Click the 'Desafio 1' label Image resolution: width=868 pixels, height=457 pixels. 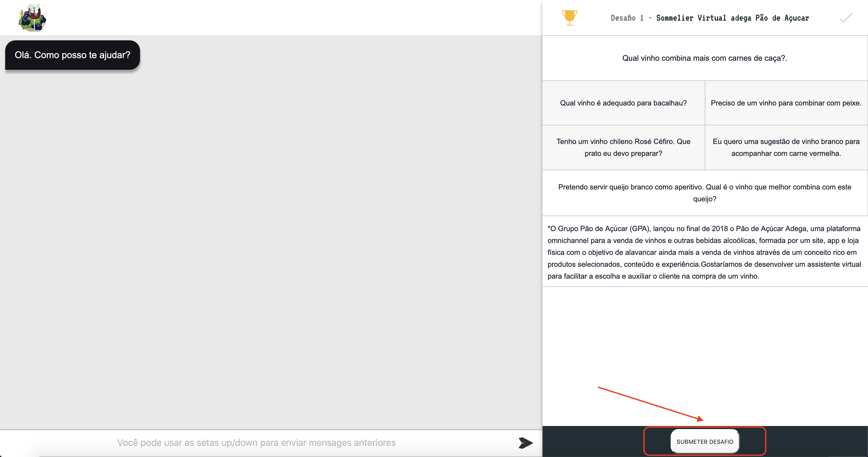[x=627, y=18]
